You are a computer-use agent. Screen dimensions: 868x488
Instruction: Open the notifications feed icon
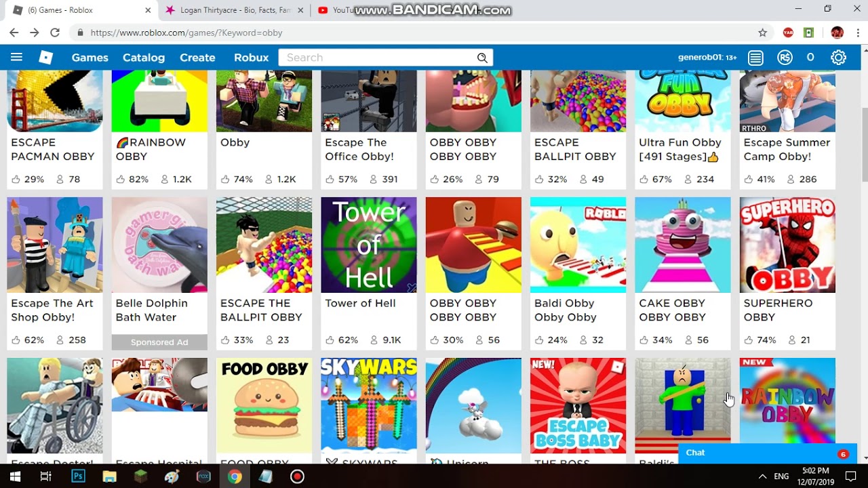tap(755, 58)
